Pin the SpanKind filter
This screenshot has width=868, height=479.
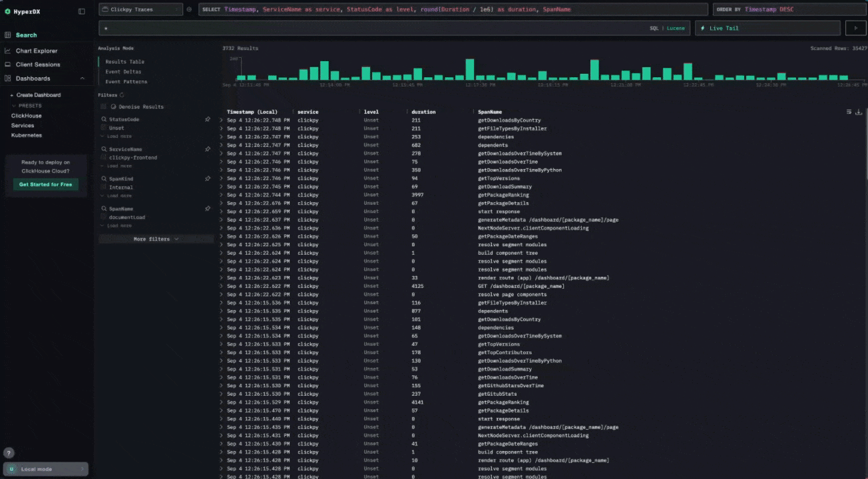tap(208, 179)
